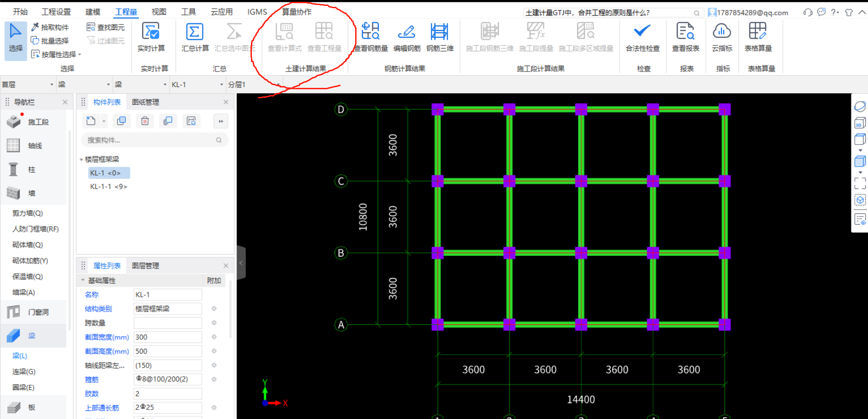Toggle 附加 checkbox for 截面宽度

pyautogui.click(x=214, y=337)
